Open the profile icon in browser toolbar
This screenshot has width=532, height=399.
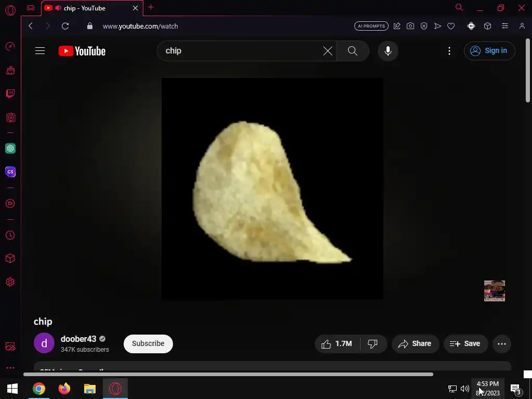[x=522, y=26]
